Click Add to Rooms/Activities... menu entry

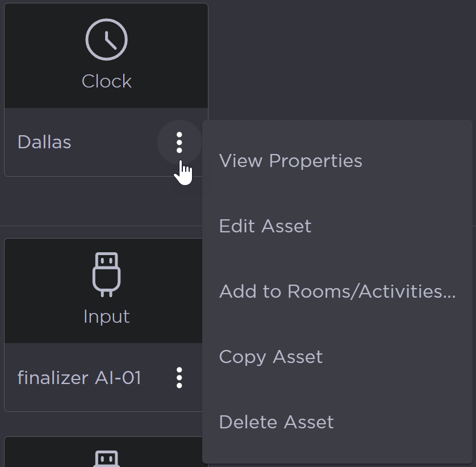coord(337,291)
